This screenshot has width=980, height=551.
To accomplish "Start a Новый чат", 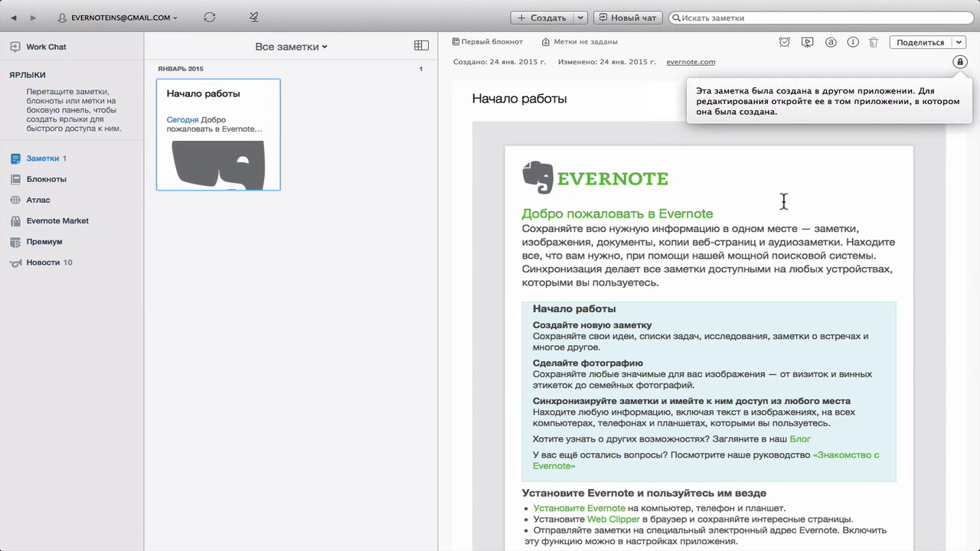I will click(x=627, y=18).
